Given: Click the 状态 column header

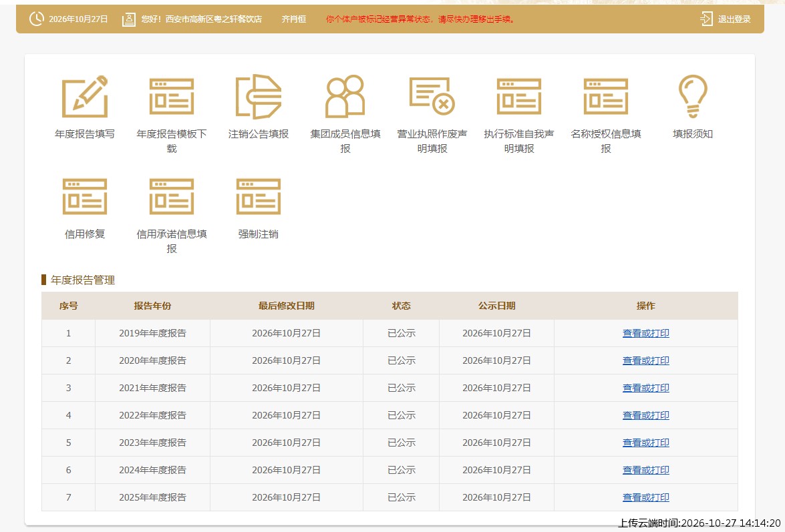Looking at the screenshot, I should [402, 306].
